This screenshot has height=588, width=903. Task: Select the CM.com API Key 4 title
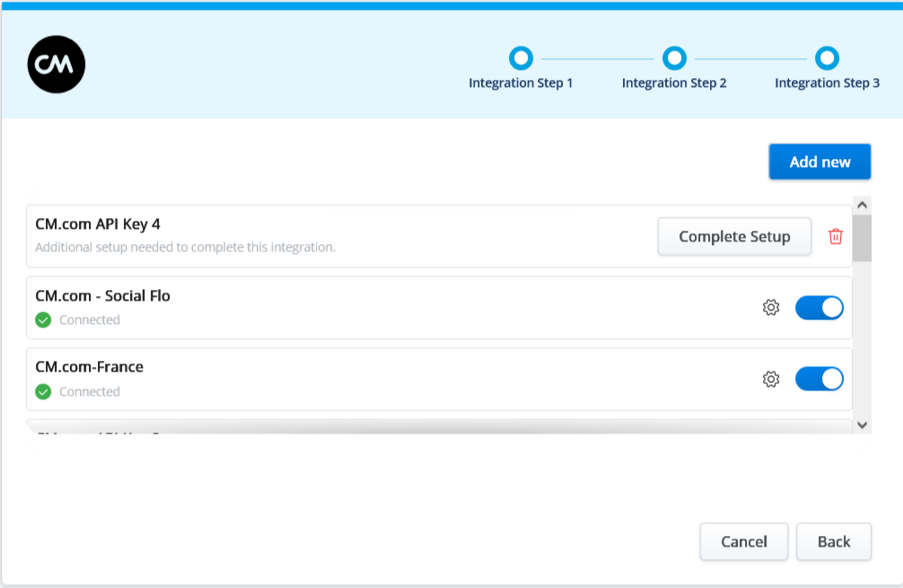tap(97, 224)
